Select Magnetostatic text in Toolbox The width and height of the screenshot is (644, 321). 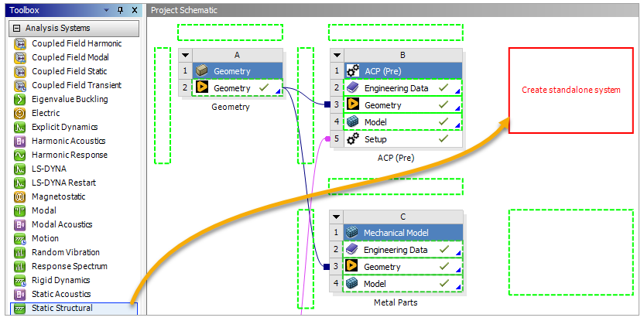[59, 196]
